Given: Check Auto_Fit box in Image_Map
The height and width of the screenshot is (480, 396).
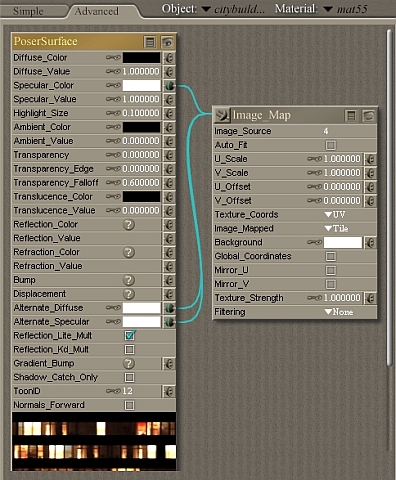Looking at the screenshot, I should pyautogui.click(x=331, y=145).
